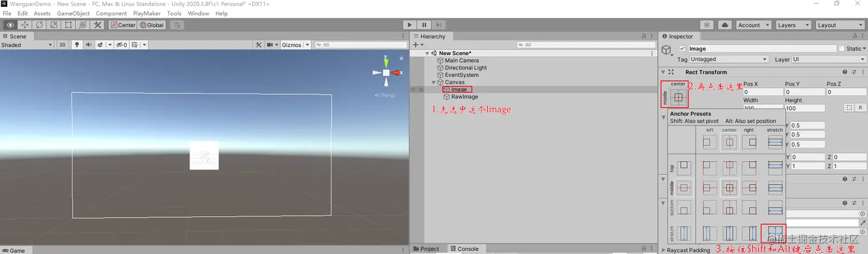Click the anchor preset middle-center button

point(678,98)
